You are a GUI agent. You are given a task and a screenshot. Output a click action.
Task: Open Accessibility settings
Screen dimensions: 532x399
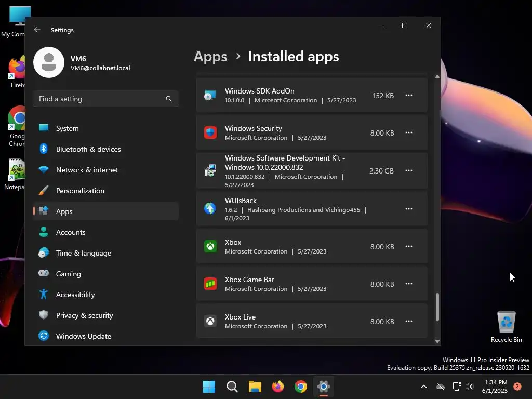tap(106, 295)
